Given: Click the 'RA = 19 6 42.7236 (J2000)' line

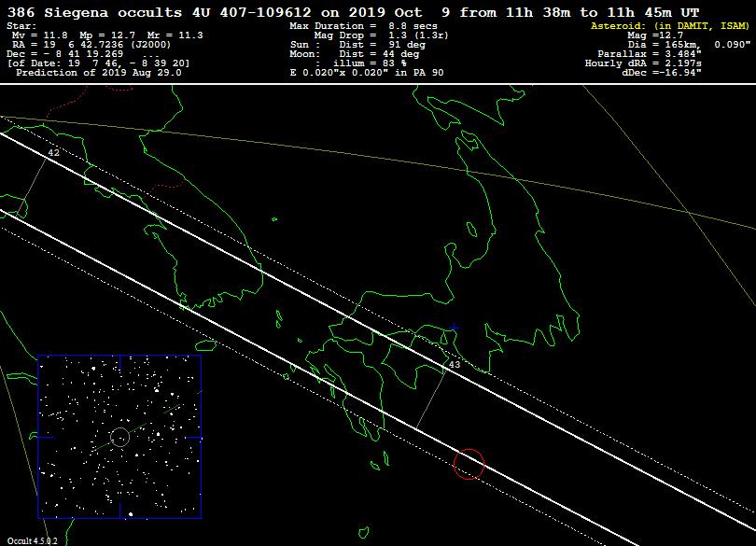Looking at the screenshot, I should tap(91, 45).
